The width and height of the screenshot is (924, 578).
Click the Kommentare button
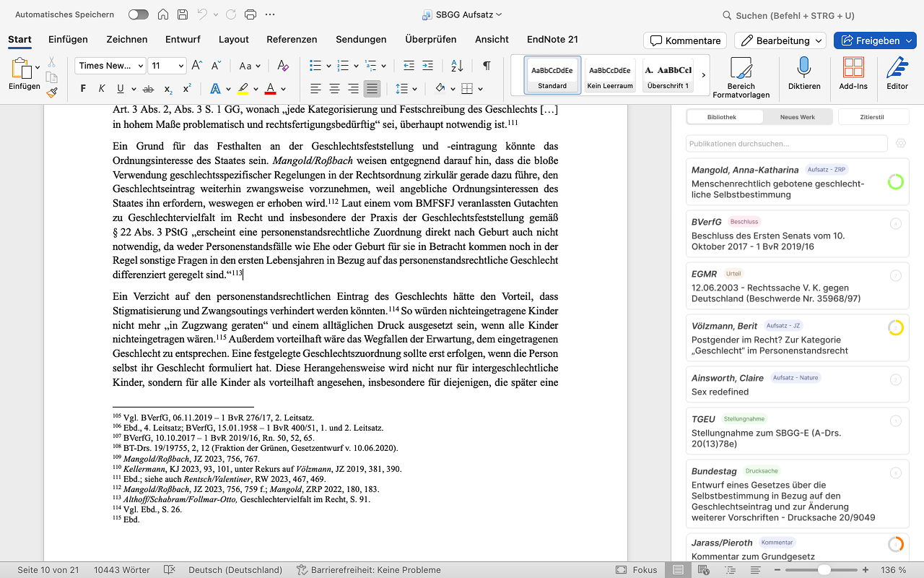[685, 40]
